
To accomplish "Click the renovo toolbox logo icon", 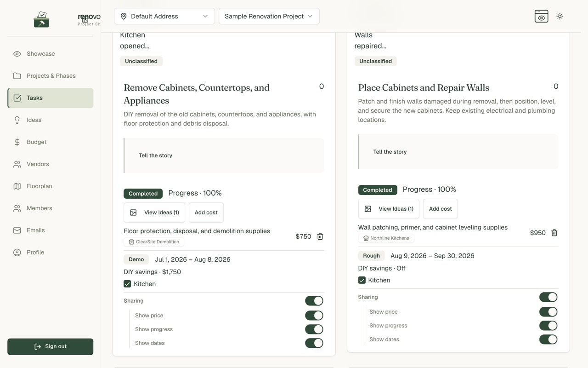I will point(41,20).
